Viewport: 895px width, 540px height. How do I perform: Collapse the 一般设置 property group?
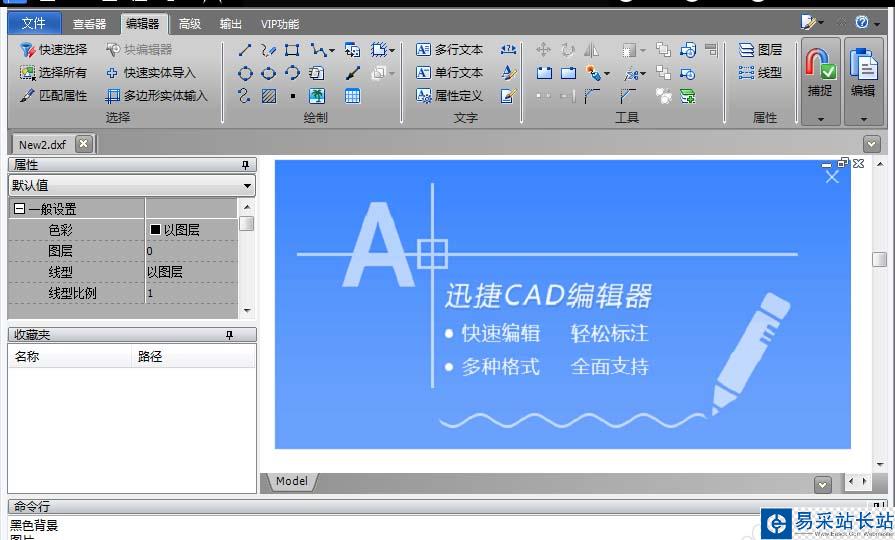19,209
